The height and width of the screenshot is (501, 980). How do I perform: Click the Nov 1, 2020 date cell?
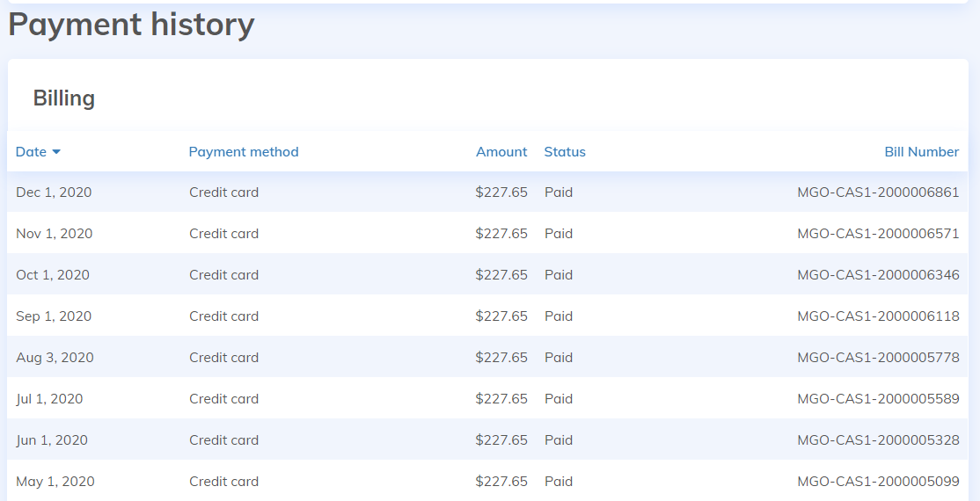pos(54,234)
